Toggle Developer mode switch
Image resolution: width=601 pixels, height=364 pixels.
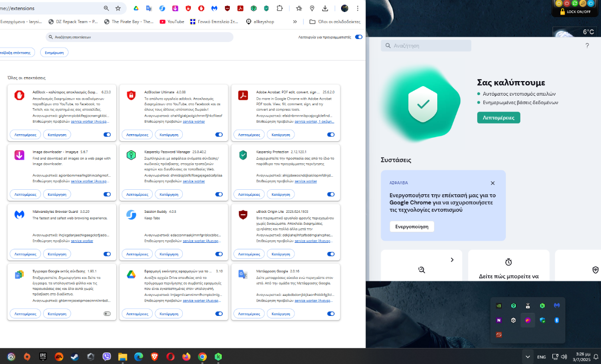359,37
